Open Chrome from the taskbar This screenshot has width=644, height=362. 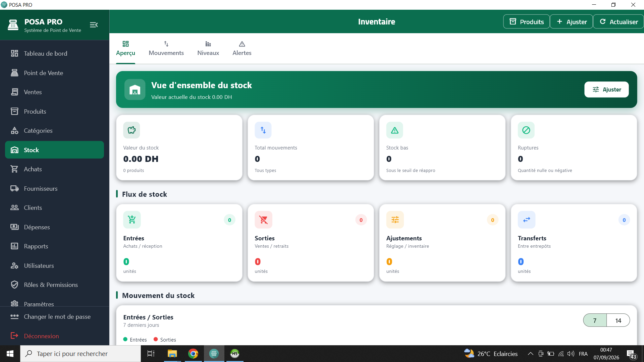tap(193, 354)
